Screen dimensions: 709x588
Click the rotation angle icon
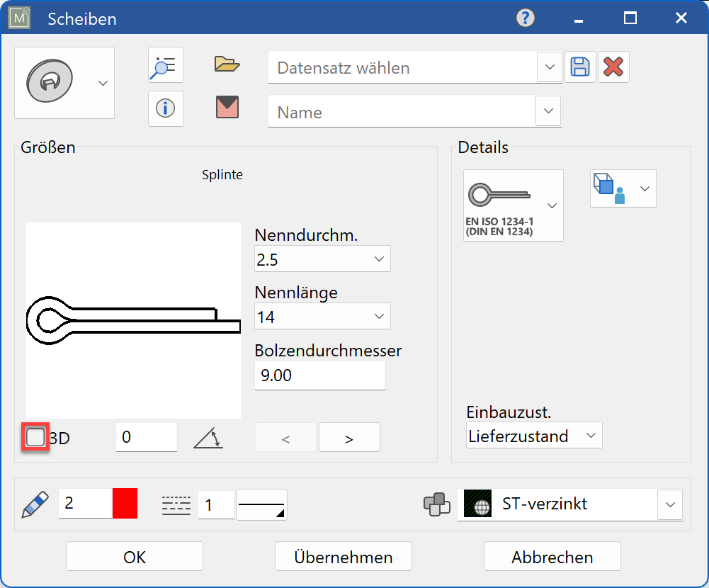208,439
